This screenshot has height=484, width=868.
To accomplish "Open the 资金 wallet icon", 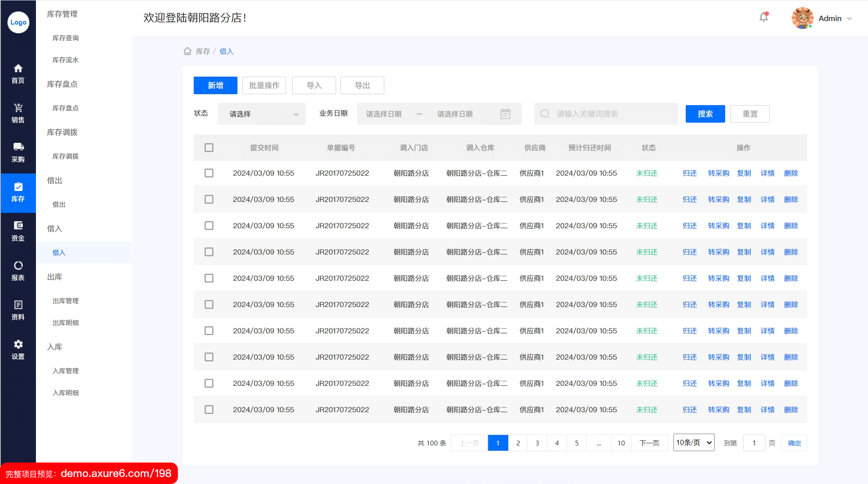I will pyautogui.click(x=18, y=226).
